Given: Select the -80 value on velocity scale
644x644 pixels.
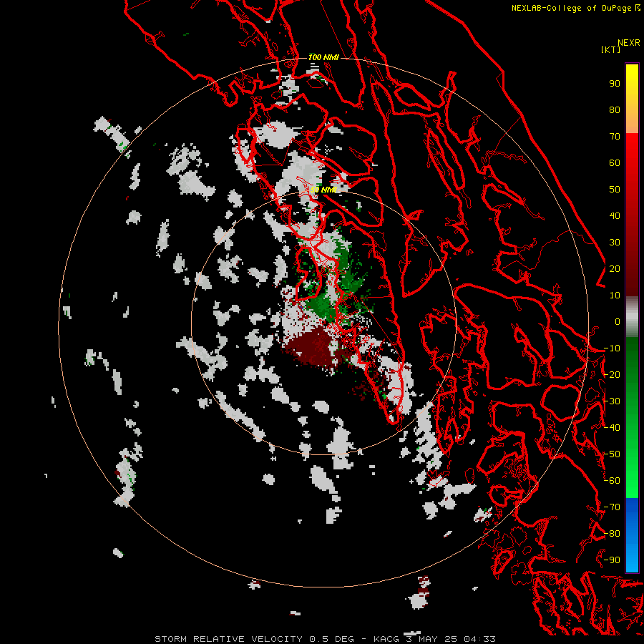Looking at the screenshot, I should [612, 534].
